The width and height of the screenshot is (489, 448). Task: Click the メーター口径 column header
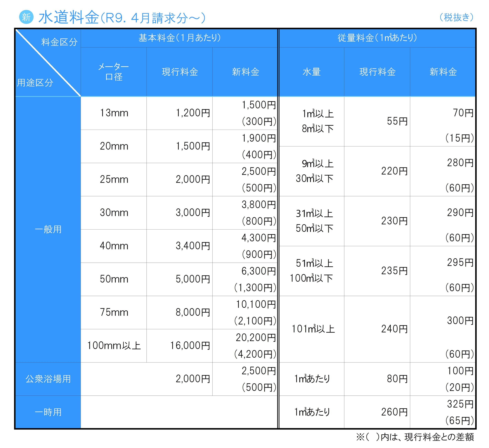(x=113, y=72)
